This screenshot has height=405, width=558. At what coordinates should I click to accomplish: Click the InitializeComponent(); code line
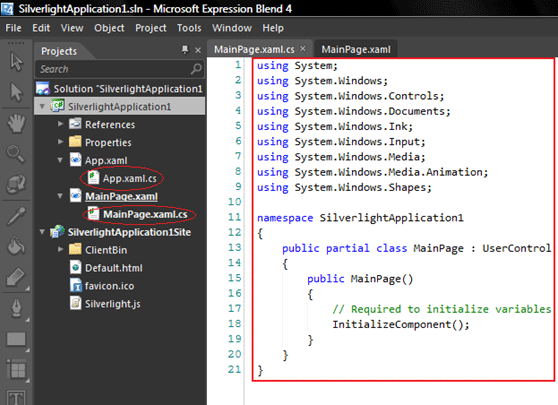tap(401, 325)
